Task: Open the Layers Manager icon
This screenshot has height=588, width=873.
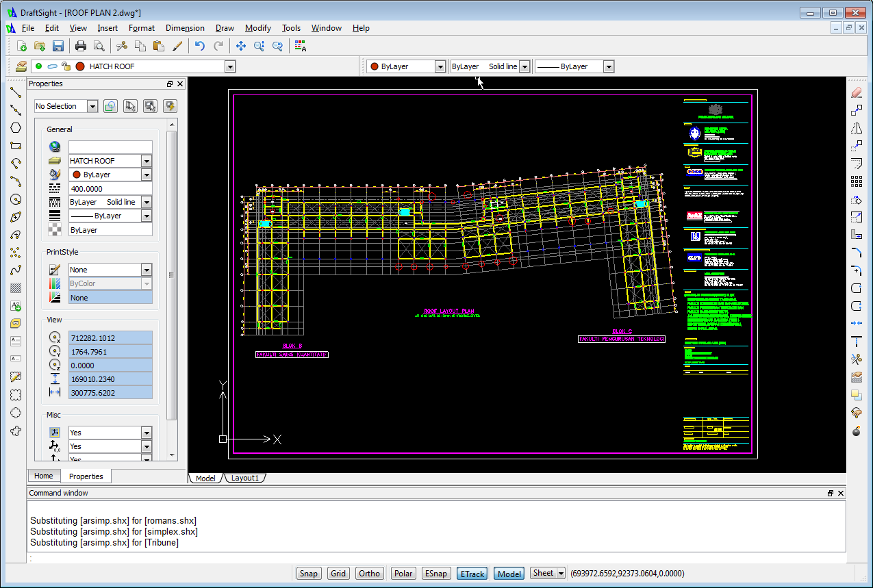Action: coord(21,66)
